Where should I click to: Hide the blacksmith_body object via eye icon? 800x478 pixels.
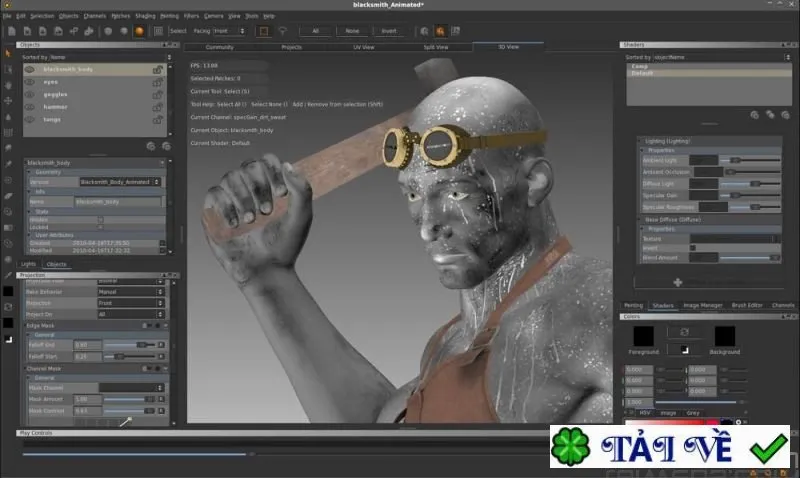coord(30,69)
